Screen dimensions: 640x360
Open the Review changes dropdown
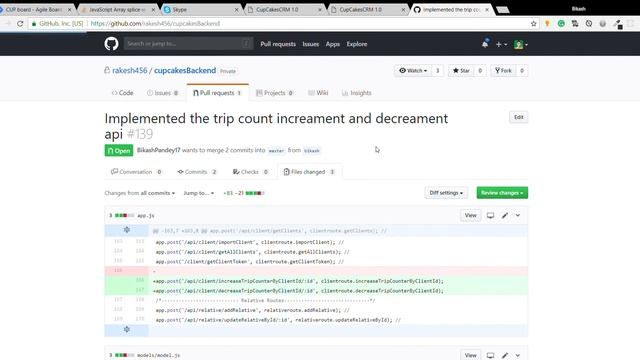tap(502, 193)
